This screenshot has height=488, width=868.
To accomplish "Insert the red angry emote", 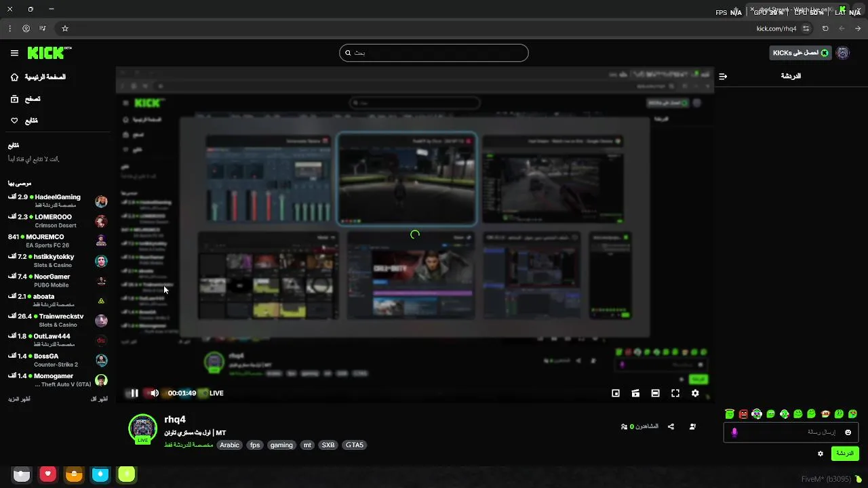I will click(743, 413).
